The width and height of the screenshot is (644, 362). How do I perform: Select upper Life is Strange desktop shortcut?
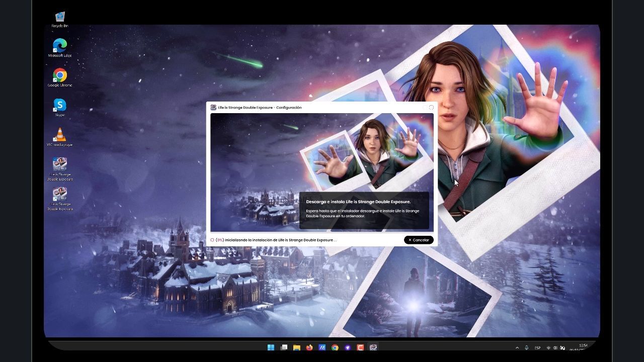click(60, 169)
